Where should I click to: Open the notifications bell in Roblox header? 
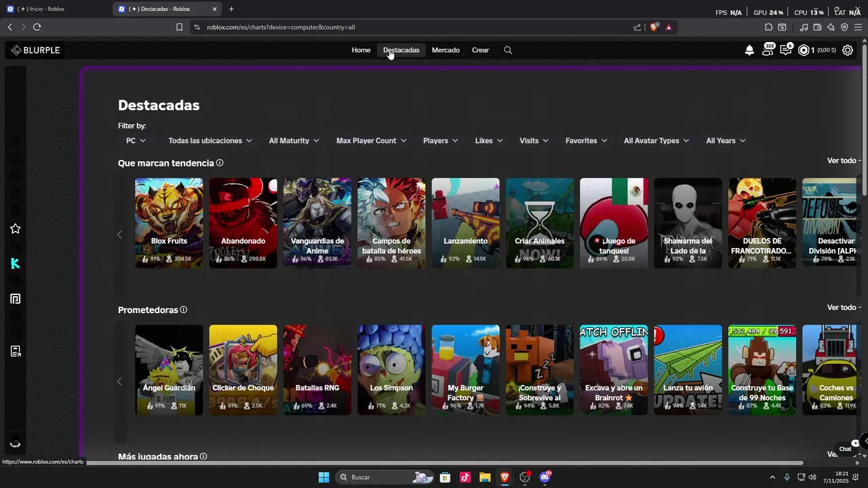coord(749,50)
